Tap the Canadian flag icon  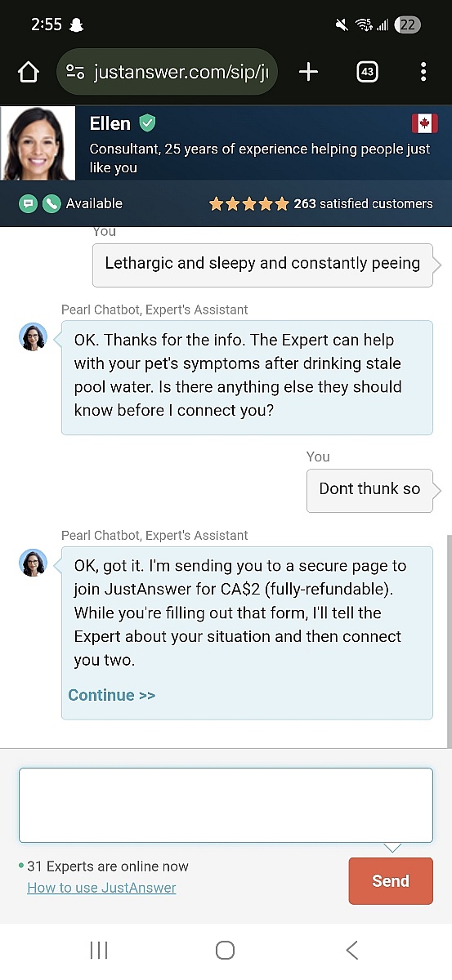click(424, 123)
